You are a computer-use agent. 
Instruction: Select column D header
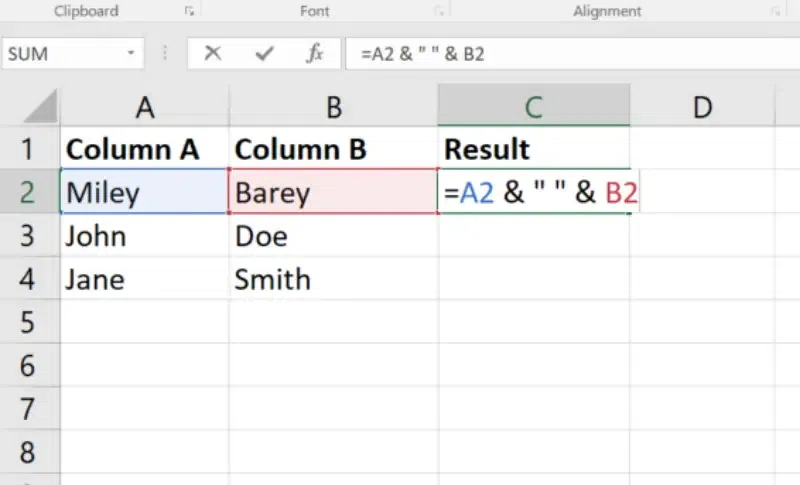click(x=703, y=107)
